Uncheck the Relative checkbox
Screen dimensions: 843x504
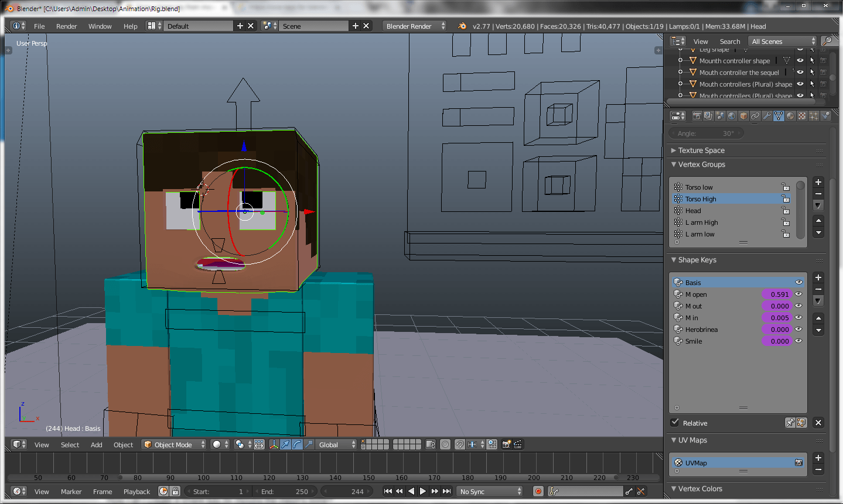pos(675,422)
